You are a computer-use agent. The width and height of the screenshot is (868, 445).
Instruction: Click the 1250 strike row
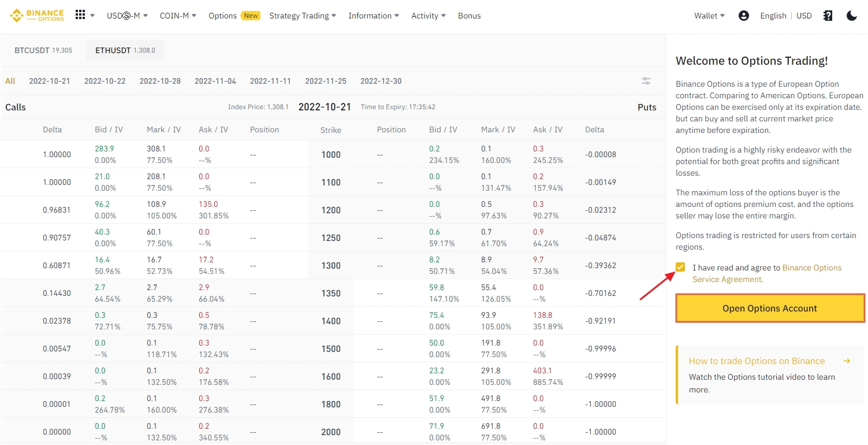tap(333, 238)
